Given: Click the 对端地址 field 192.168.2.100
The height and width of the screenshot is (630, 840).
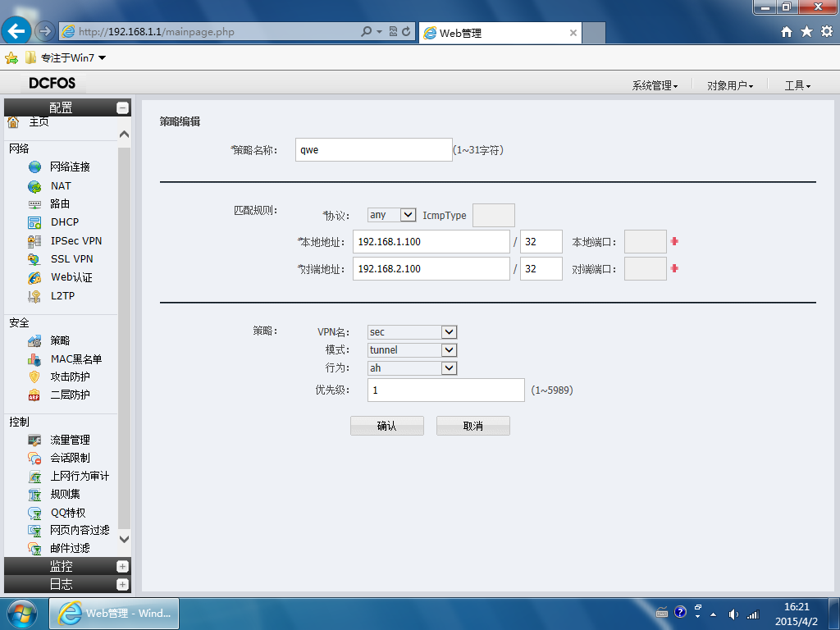Looking at the screenshot, I should click(431, 268).
